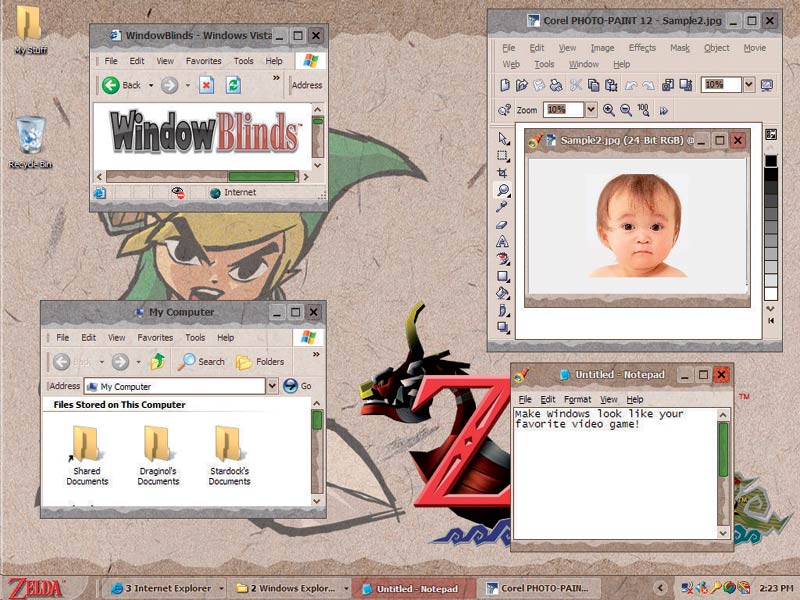Select the Zoom magnifier tool in Corel toolbox
Viewport: 800px width, 600px height.
click(x=503, y=190)
